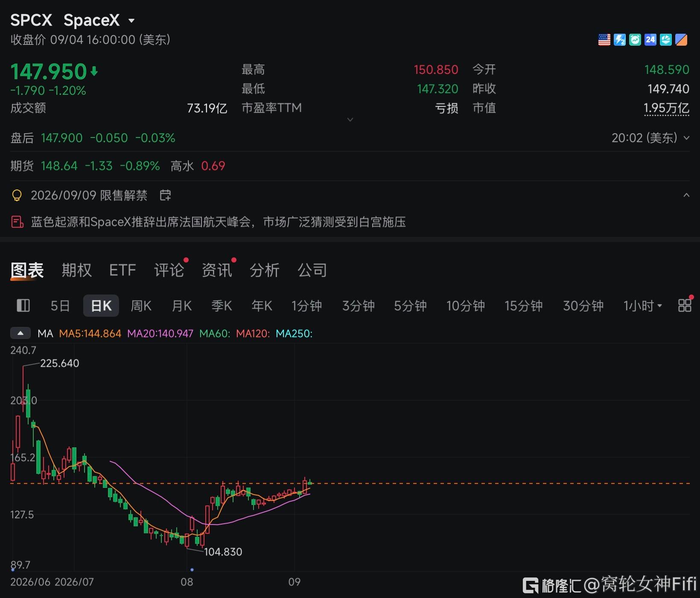The height and width of the screenshot is (598, 700).
Task: Select the 季K quarterly candlestick period
Action: pos(222,306)
